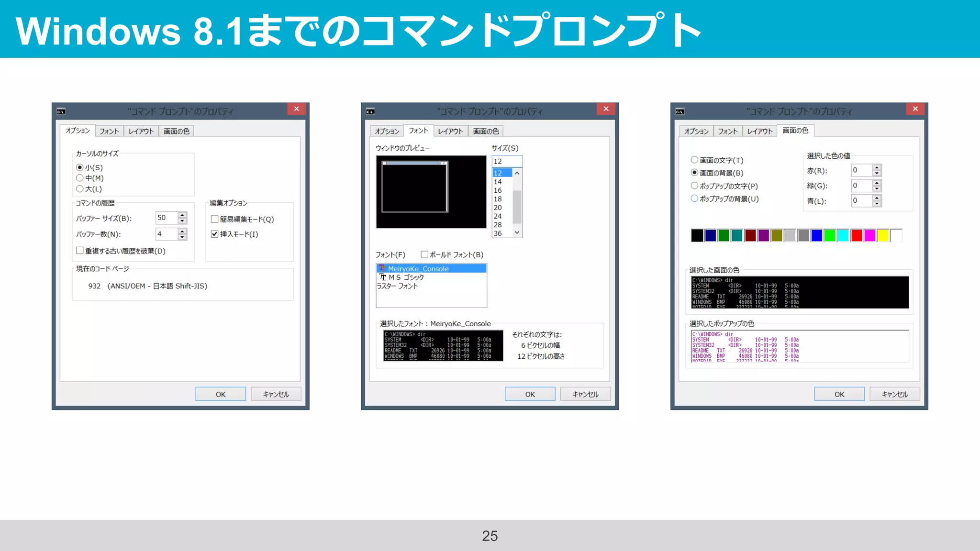The image size is (980, 551).
Task: Select the 画面の背景(B) radio button
Action: (694, 173)
